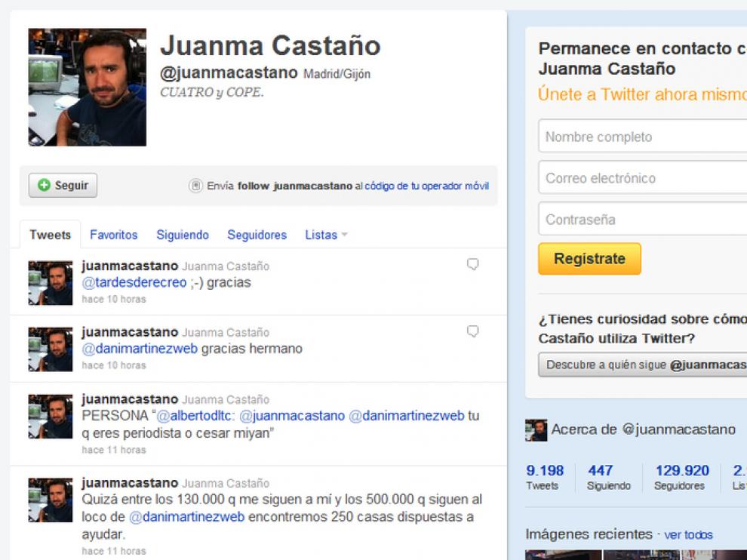Click the 'Imágenes recientes' heading text

(589, 534)
